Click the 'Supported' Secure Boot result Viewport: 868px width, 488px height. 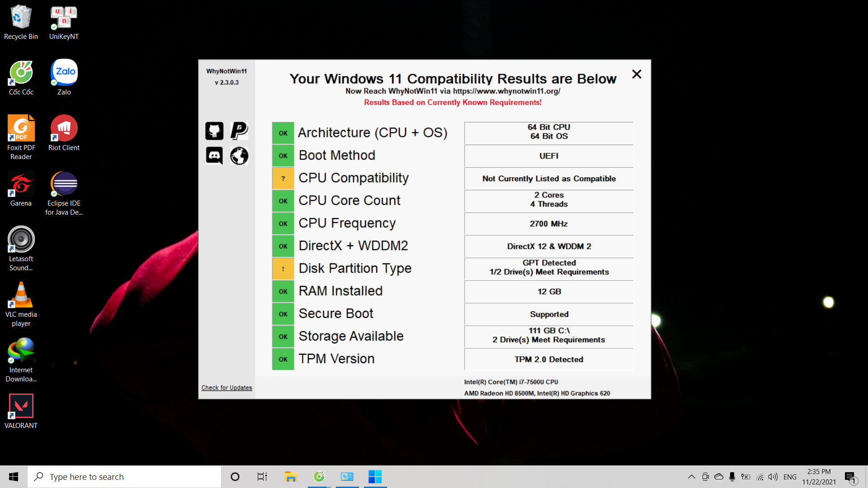549,314
